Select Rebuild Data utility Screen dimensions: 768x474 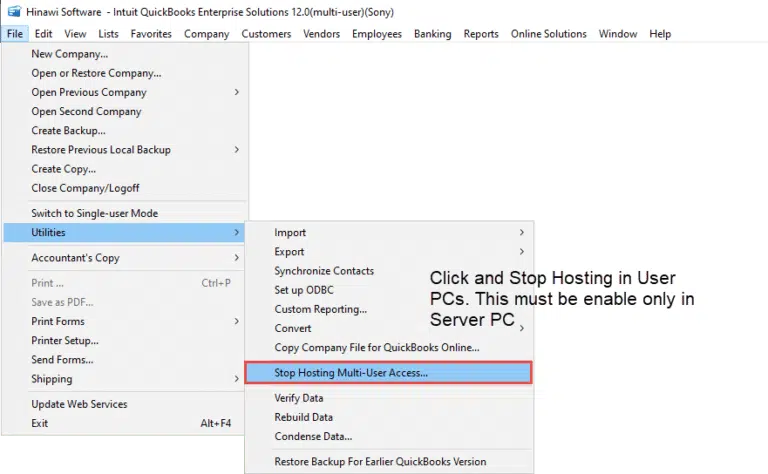[389, 417]
